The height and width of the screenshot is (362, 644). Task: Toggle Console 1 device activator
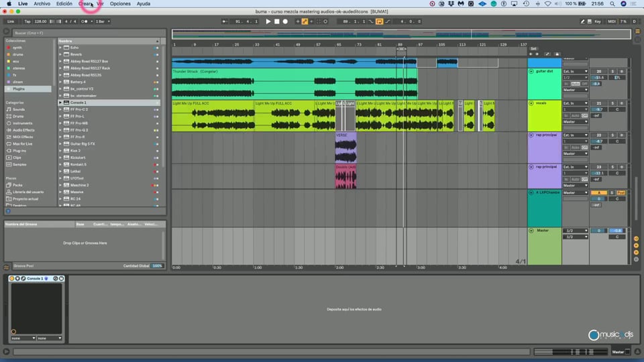coord(12,279)
